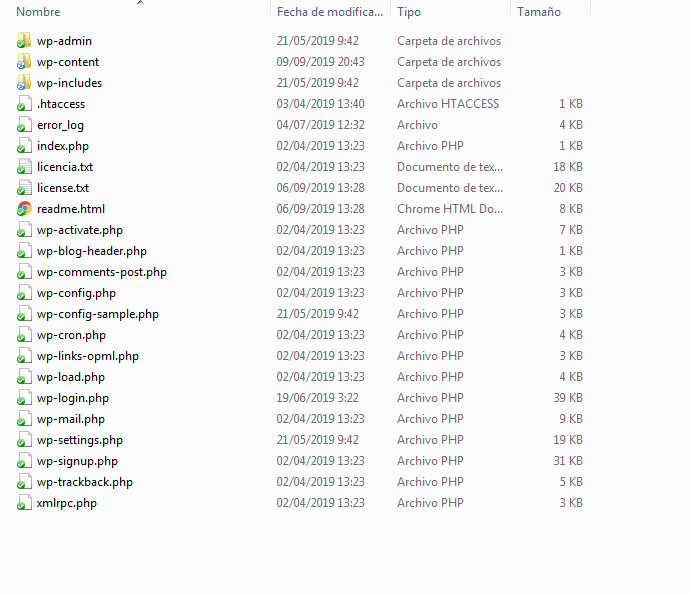Click the wp-admin folder icon
The height and width of the screenshot is (594, 690).
24,40
